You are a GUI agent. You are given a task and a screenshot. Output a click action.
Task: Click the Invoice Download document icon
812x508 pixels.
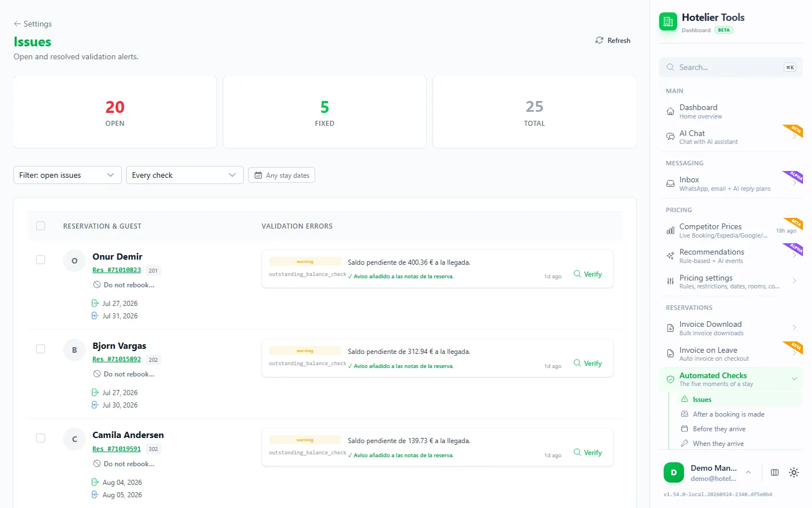(670, 328)
